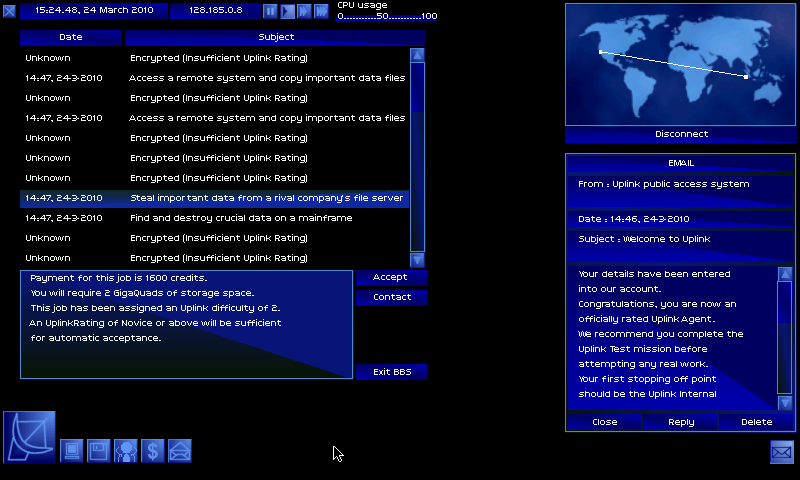Open the open-envelope send mail icon
Screen dimensions: 800x480
point(180,451)
